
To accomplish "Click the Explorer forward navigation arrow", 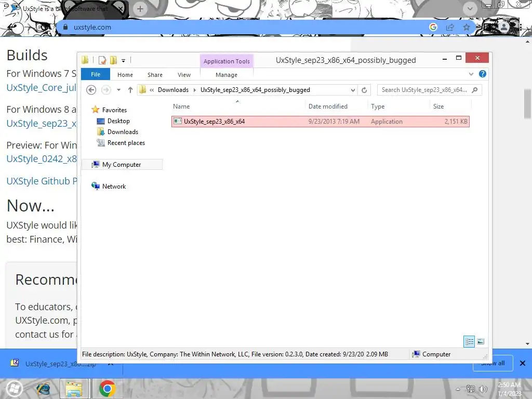I will 106,90.
